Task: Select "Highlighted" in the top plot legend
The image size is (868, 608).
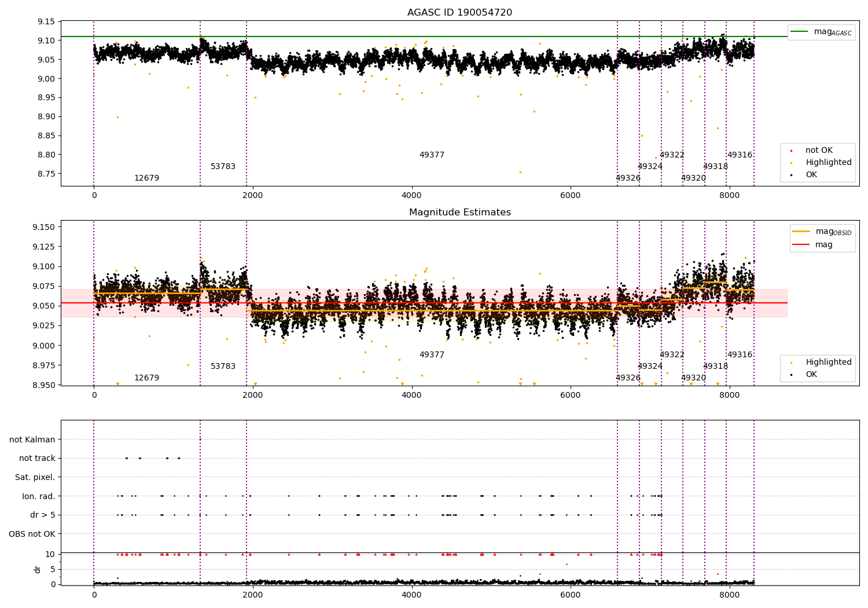Action: [828, 162]
